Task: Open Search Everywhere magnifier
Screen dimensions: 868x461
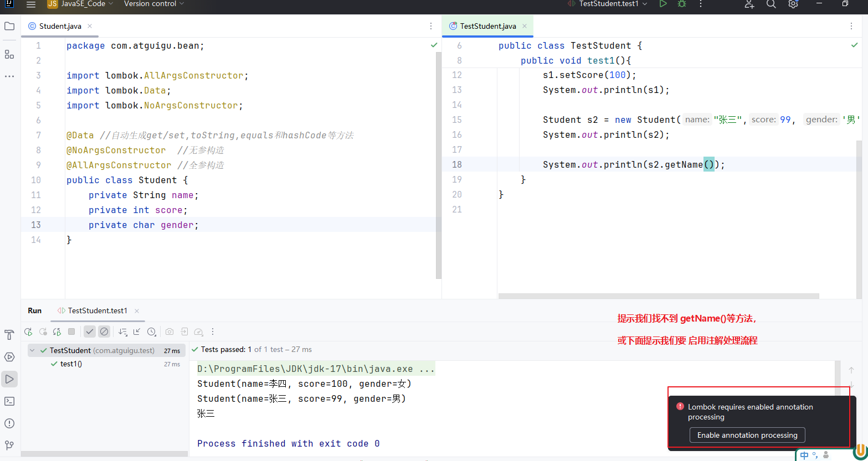Action: click(x=771, y=4)
